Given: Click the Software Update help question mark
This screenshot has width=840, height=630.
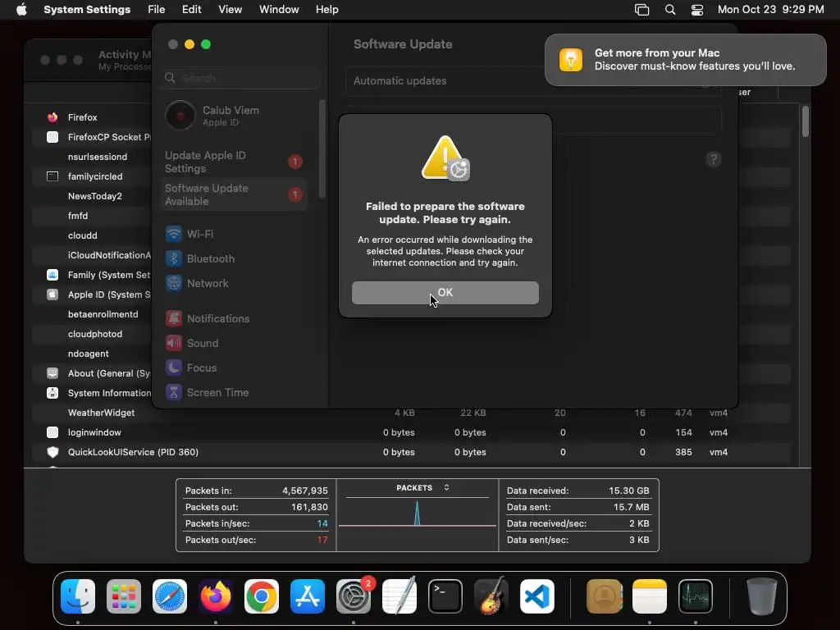Looking at the screenshot, I should click(713, 159).
